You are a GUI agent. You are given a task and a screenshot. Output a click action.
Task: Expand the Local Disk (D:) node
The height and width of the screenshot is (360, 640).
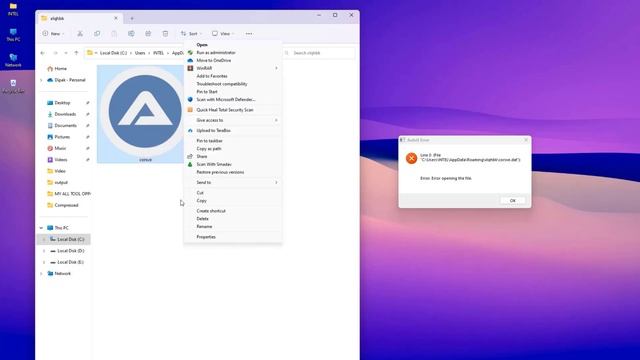[44, 251]
